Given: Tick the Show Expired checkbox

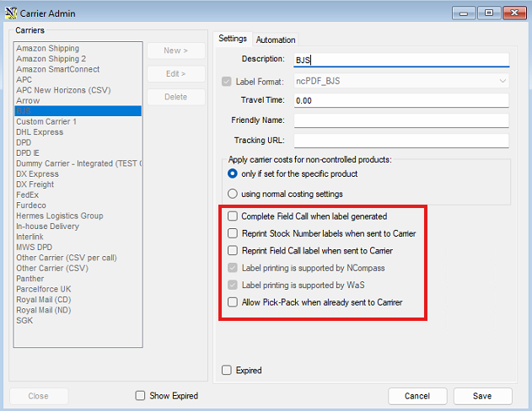Looking at the screenshot, I should 140,395.
